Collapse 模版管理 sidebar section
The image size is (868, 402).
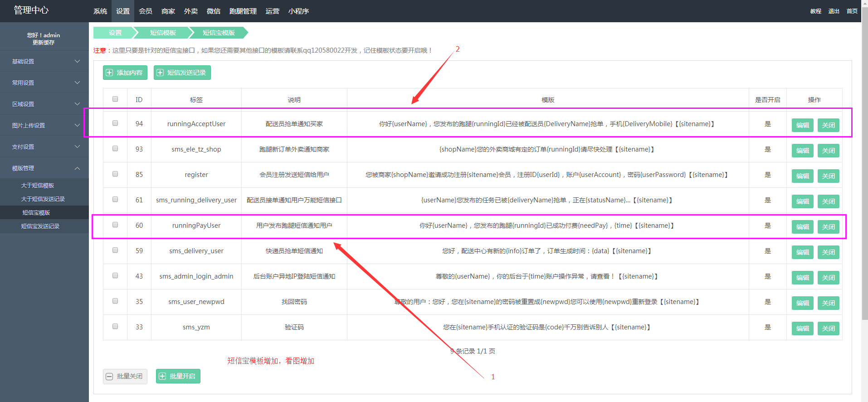coord(44,168)
